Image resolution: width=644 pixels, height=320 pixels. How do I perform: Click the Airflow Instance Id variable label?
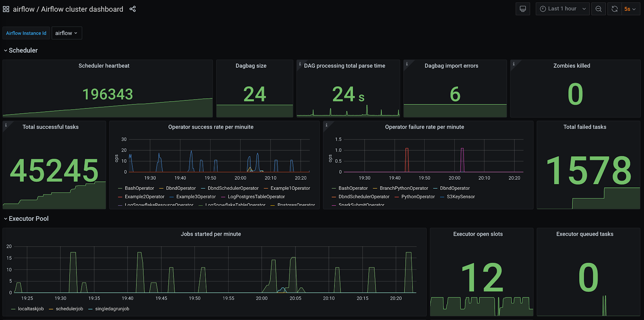(26, 33)
